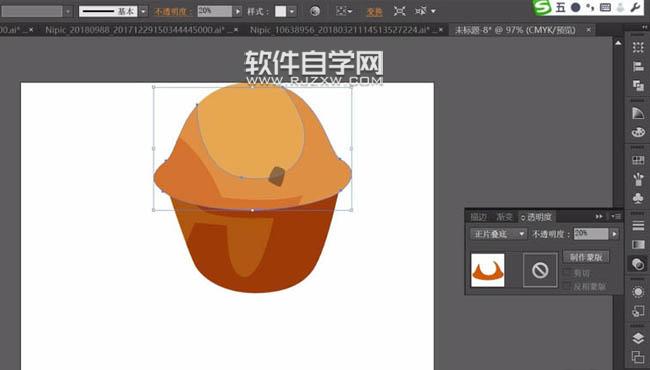This screenshot has width=650, height=370.
Task: Click the 样式 graphic style swatch
Action: tap(281, 12)
